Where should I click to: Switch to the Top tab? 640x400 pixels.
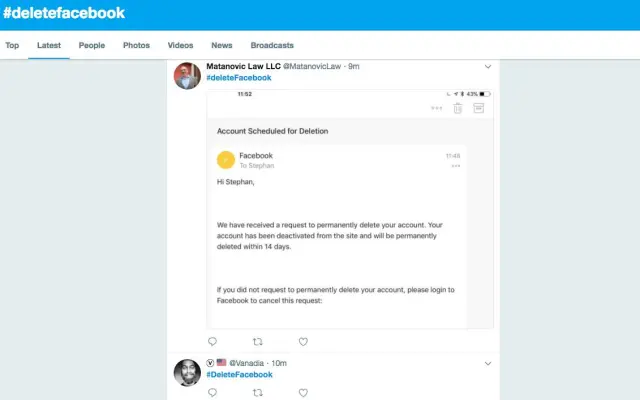pyautogui.click(x=12, y=45)
